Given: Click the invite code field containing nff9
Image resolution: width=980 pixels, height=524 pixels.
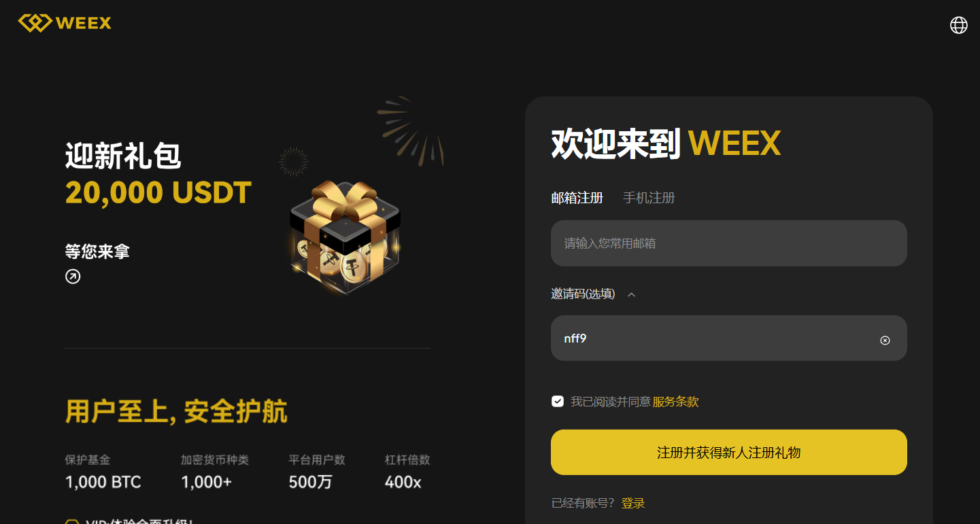Looking at the screenshot, I should pos(728,338).
